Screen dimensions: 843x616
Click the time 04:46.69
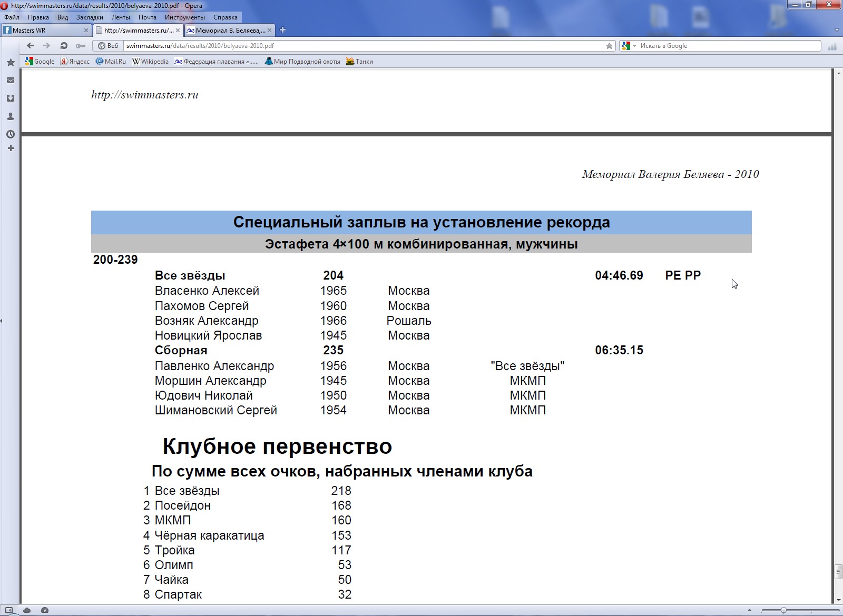[619, 275]
